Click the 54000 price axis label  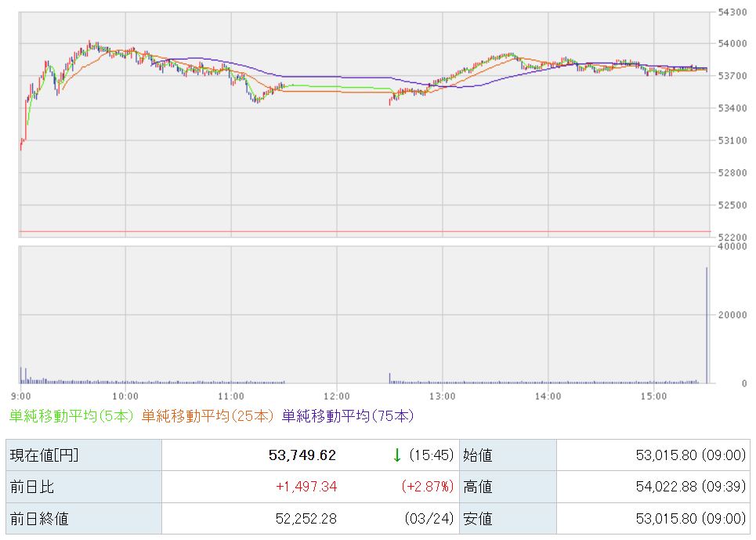point(731,44)
